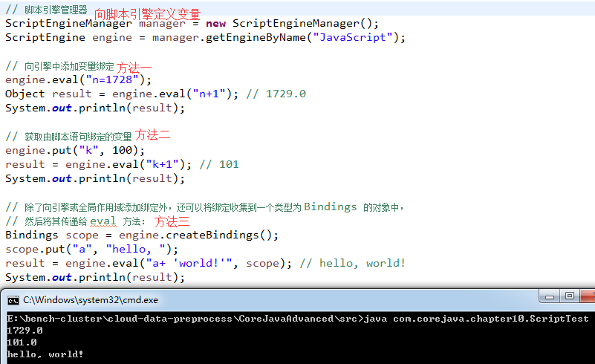The height and width of the screenshot is (364, 595).
Task: Click the result = engine.eval("k+1") line
Action: [x=122, y=165]
